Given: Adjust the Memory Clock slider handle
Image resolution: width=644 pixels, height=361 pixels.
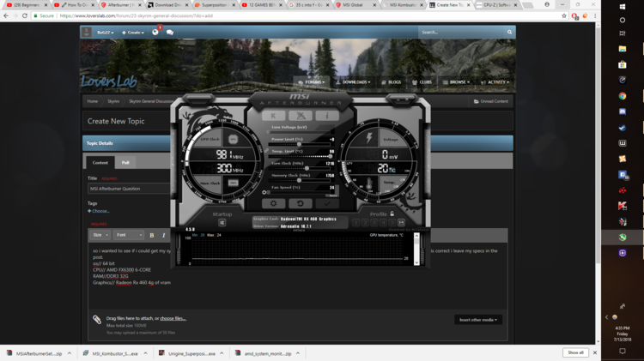Looking at the screenshot, I should (x=299, y=180).
